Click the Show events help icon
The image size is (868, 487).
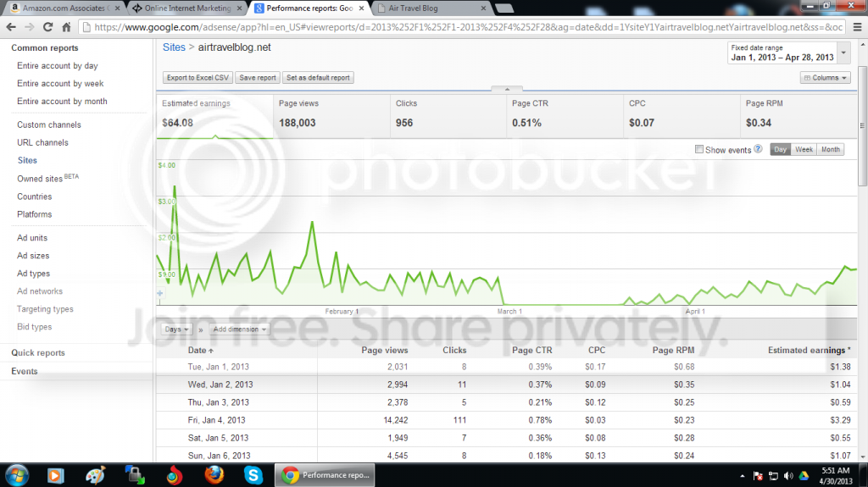pos(758,149)
